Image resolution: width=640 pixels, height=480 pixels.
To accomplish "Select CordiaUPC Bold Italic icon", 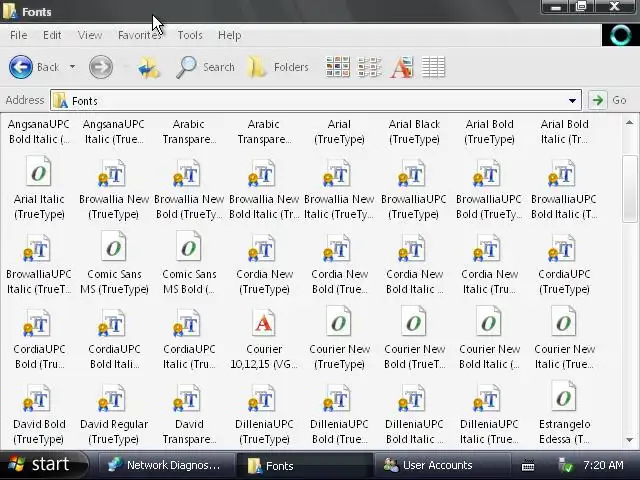I will (x=113, y=323).
